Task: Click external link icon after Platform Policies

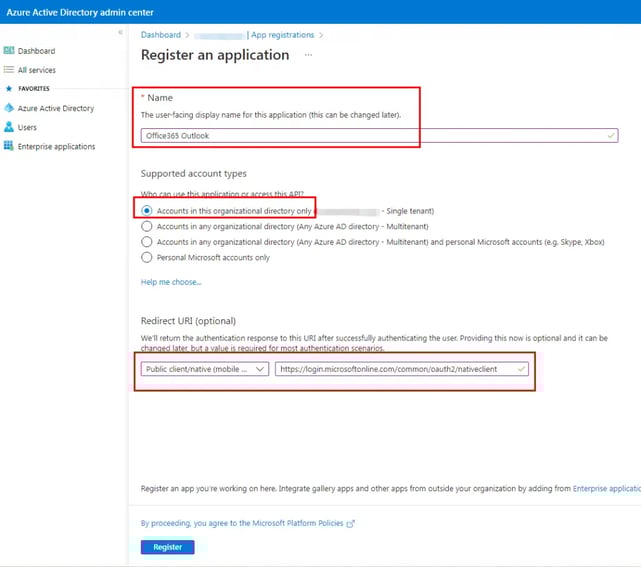Action: click(x=350, y=523)
